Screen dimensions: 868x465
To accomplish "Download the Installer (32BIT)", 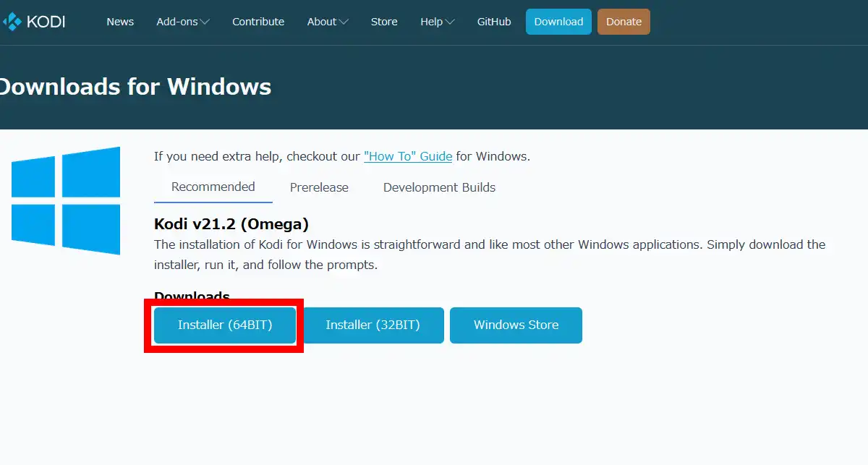I will [373, 325].
